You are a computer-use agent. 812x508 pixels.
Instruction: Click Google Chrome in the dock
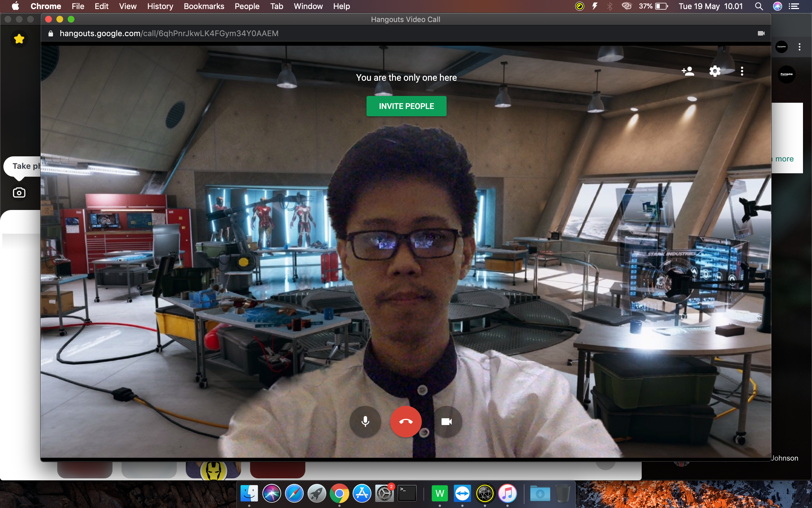[x=339, y=493]
